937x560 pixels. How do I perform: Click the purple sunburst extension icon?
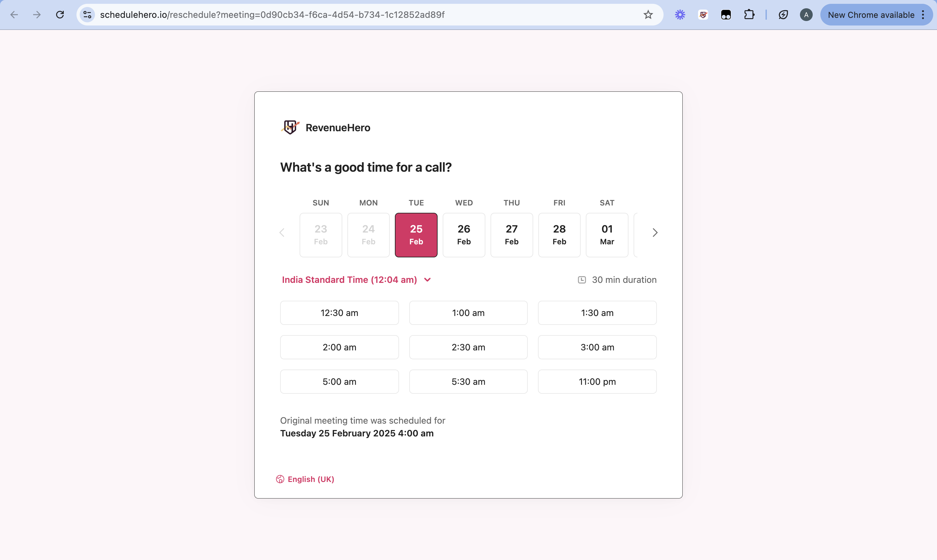[680, 15]
